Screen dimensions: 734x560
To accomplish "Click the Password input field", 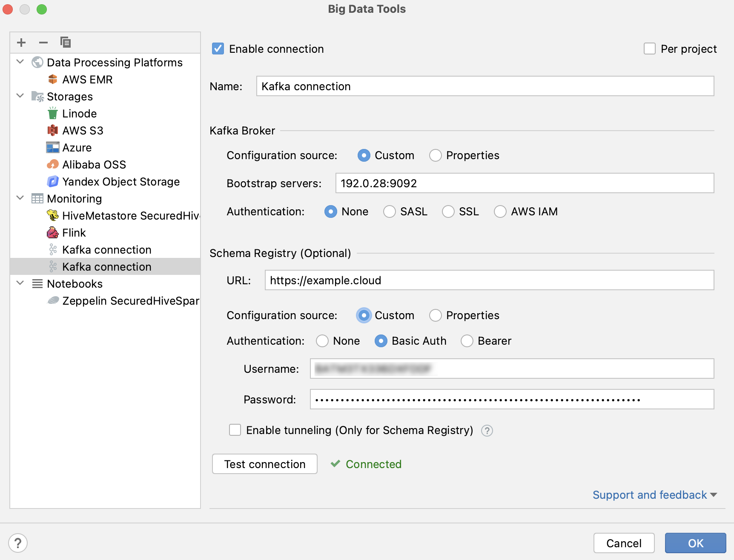I will (x=512, y=399).
